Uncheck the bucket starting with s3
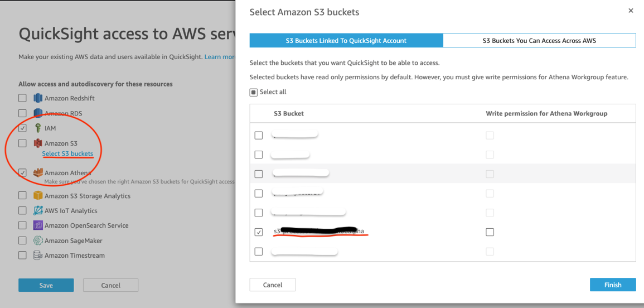 tap(259, 232)
